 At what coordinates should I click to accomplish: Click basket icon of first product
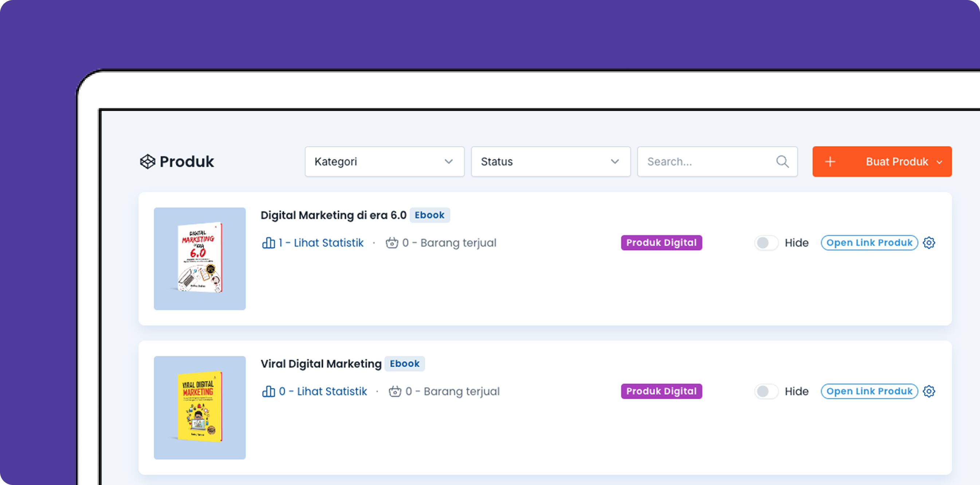pos(391,243)
